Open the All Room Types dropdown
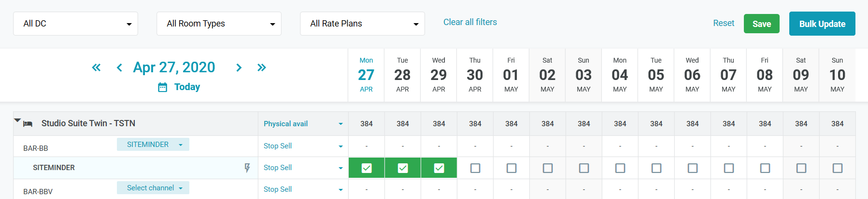Image resolution: width=868 pixels, height=199 pixels. 219,24
